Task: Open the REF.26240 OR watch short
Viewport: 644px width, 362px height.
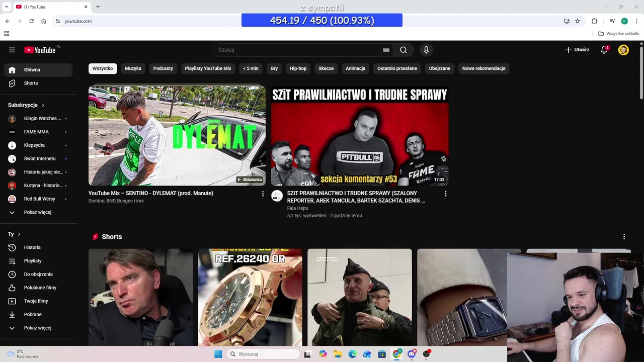Action: pyautogui.click(x=250, y=297)
